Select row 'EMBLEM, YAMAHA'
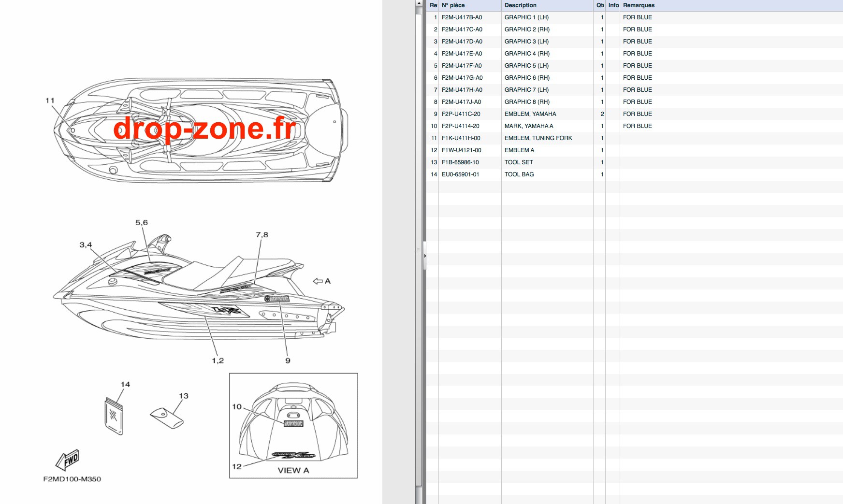The image size is (843, 504). click(x=635, y=114)
